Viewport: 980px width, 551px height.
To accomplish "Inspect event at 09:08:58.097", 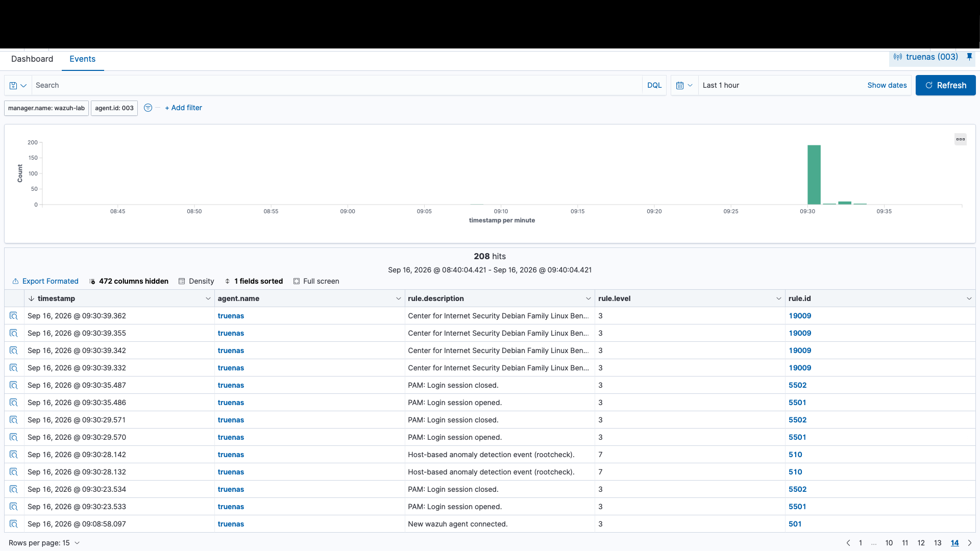I will tap(14, 524).
